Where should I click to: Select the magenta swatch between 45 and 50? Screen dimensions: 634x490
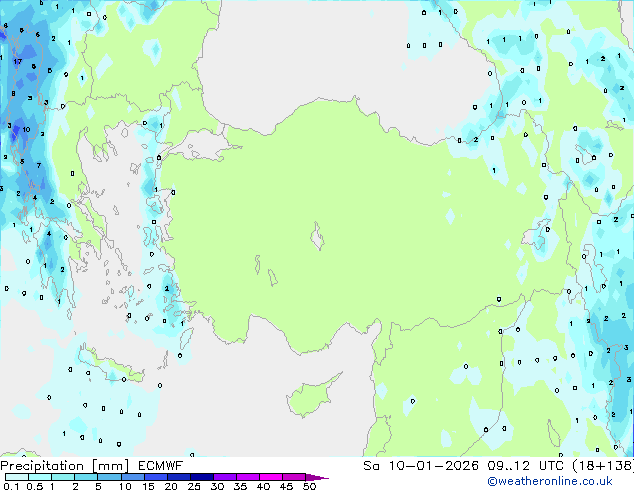click(x=298, y=478)
